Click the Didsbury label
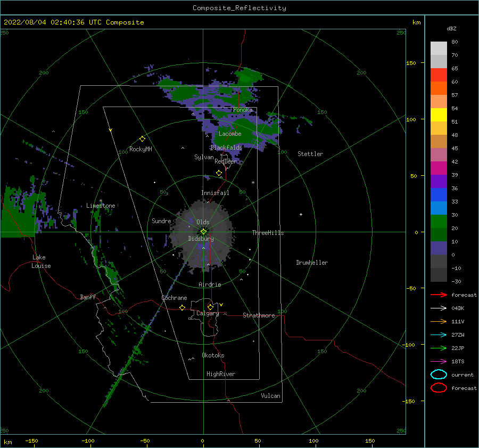This screenshot has width=479, height=448. coord(201,239)
